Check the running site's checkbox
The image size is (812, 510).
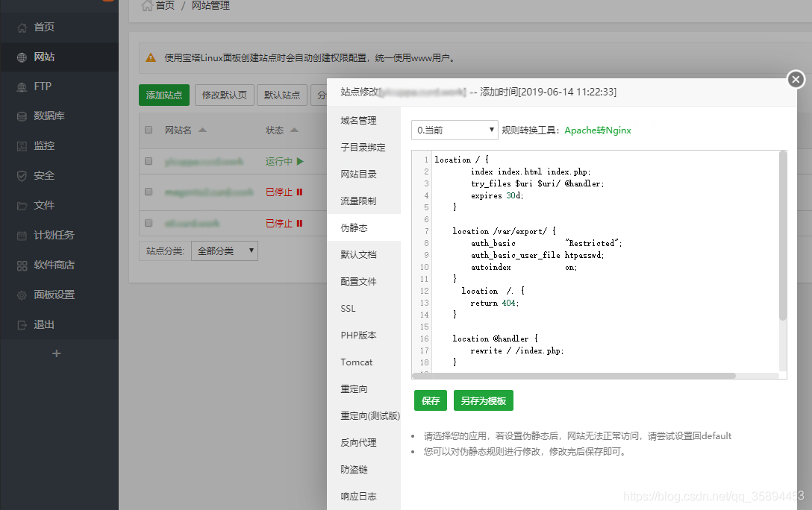(149, 161)
